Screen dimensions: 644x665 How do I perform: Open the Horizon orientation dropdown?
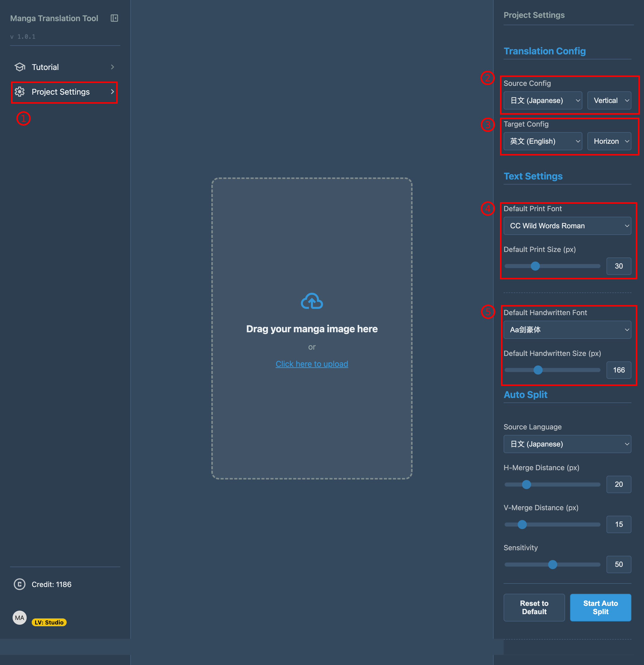tap(609, 141)
